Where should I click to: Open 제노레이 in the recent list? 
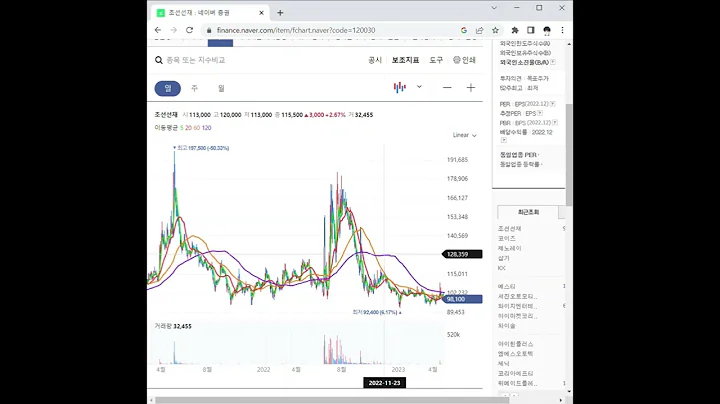coord(509,248)
